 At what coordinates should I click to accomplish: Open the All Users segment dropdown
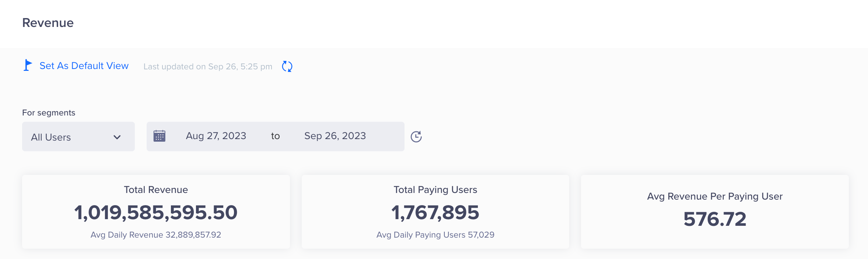tap(78, 137)
